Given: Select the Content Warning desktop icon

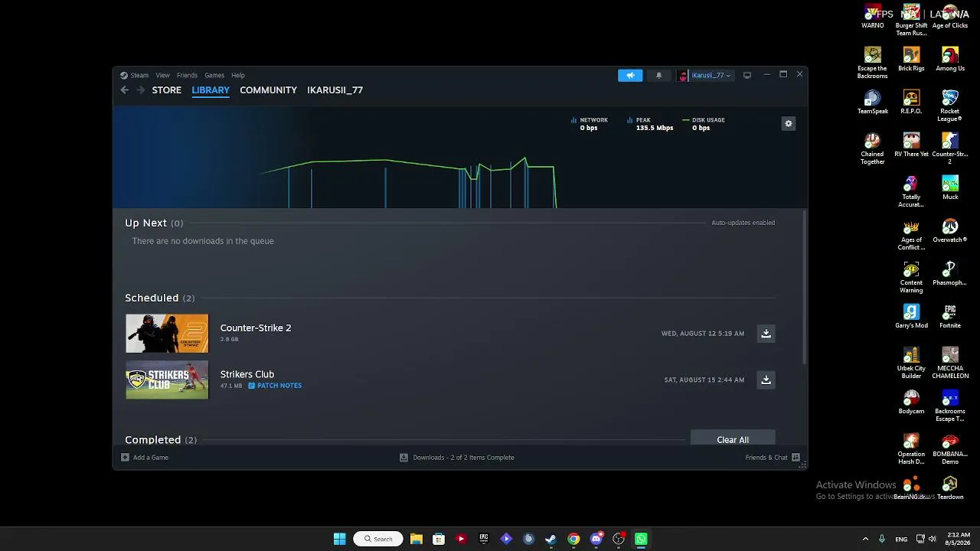Looking at the screenshot, I should click(911, 277).
